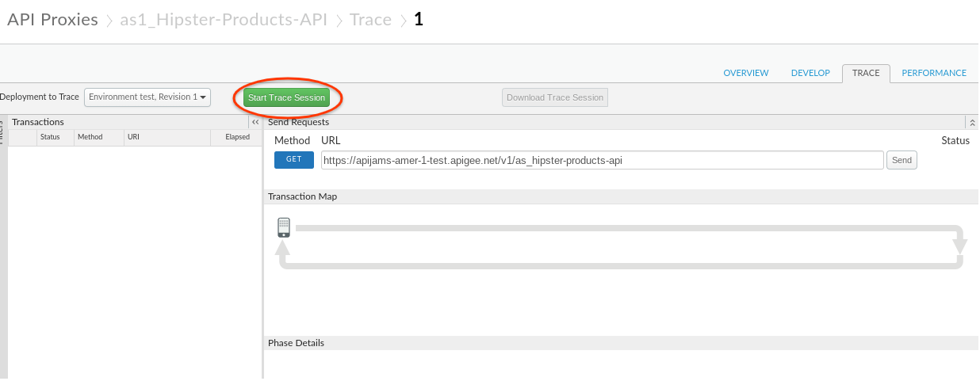Sort transactions by Status column
This screenshot has width=980, height=381.
pyautogui.click(x=55, y=137)
